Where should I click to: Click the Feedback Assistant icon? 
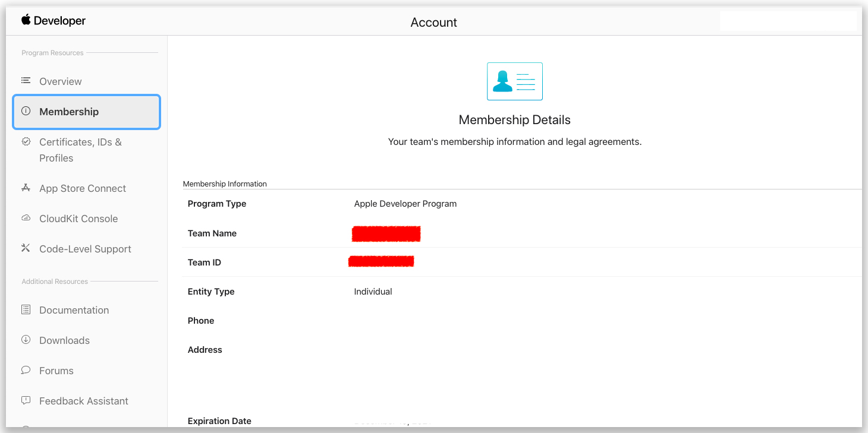[x=26, y=400]
